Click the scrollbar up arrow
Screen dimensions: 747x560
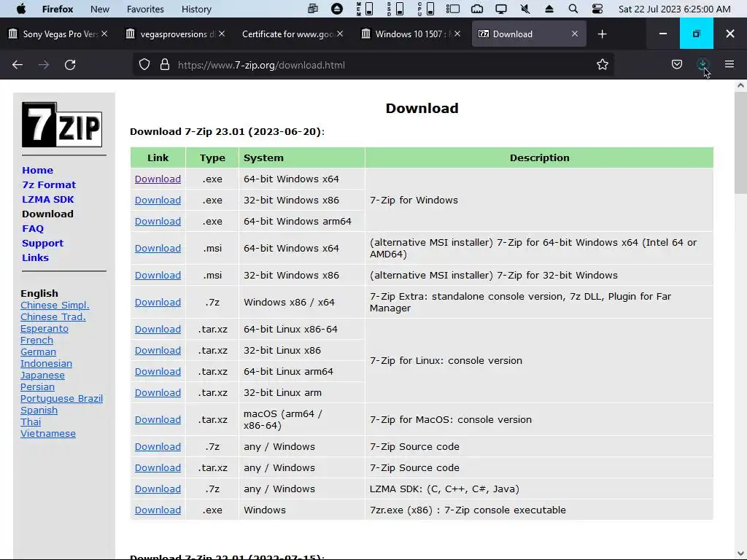pyautogui.click(x=740, y=85)
